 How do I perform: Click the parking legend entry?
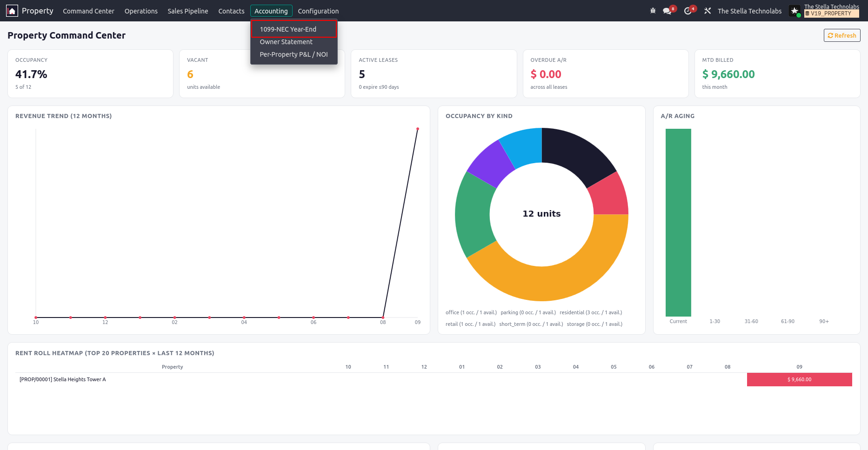pos(528,312)
